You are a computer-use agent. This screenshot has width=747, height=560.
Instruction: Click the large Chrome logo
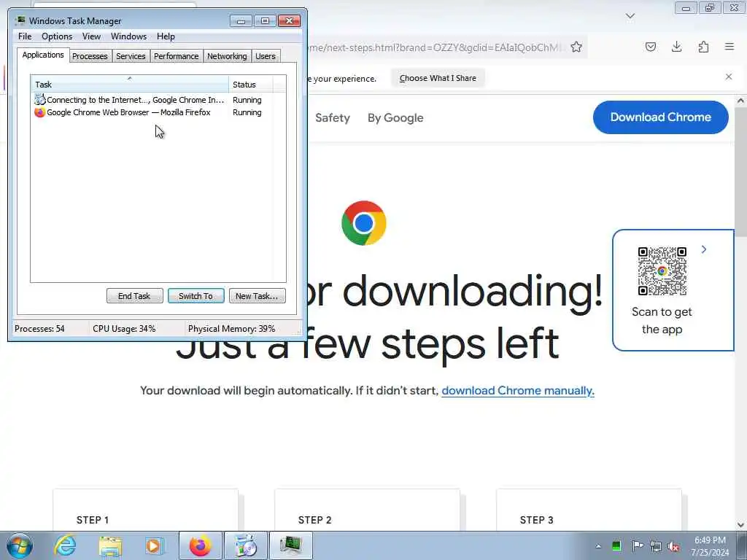point(364,223)
